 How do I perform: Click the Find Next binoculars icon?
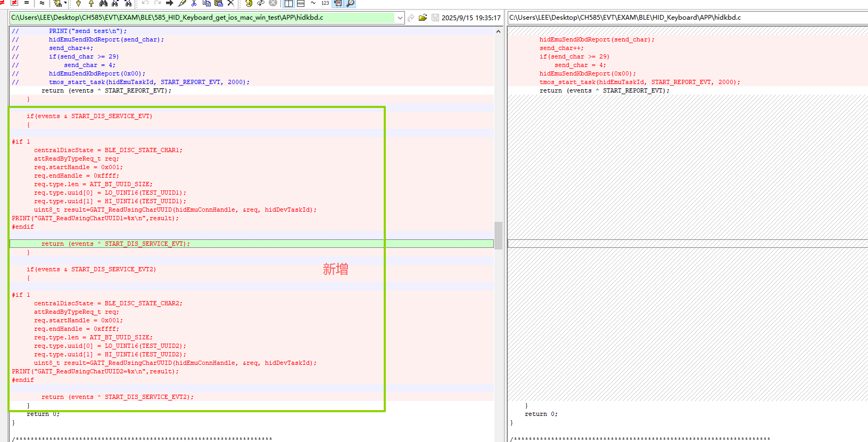(115, 3)
